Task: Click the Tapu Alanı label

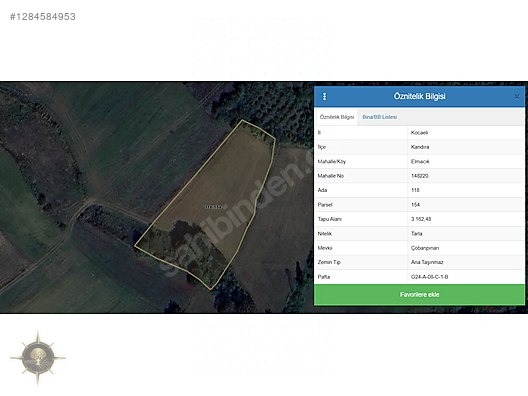Action: 329,219
